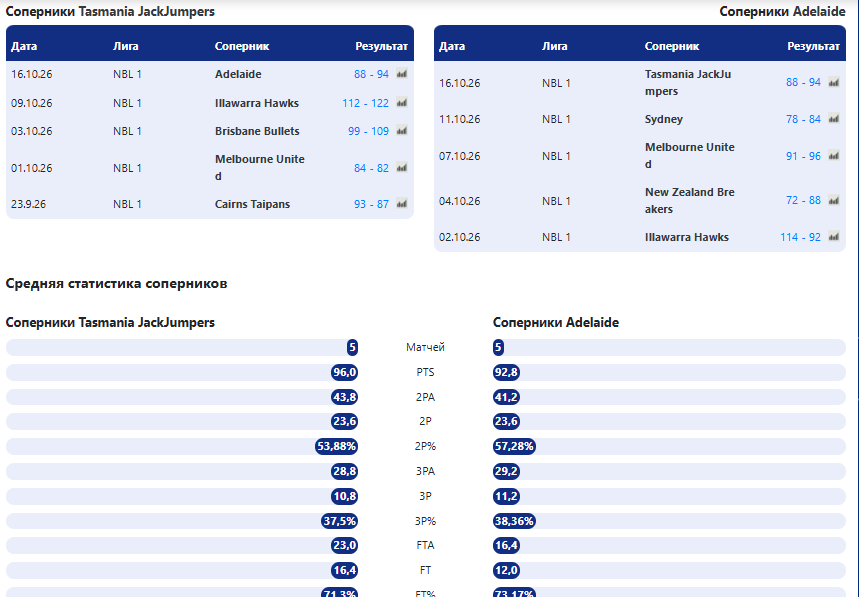Open the 72 - 88 match result

[803, 200]
